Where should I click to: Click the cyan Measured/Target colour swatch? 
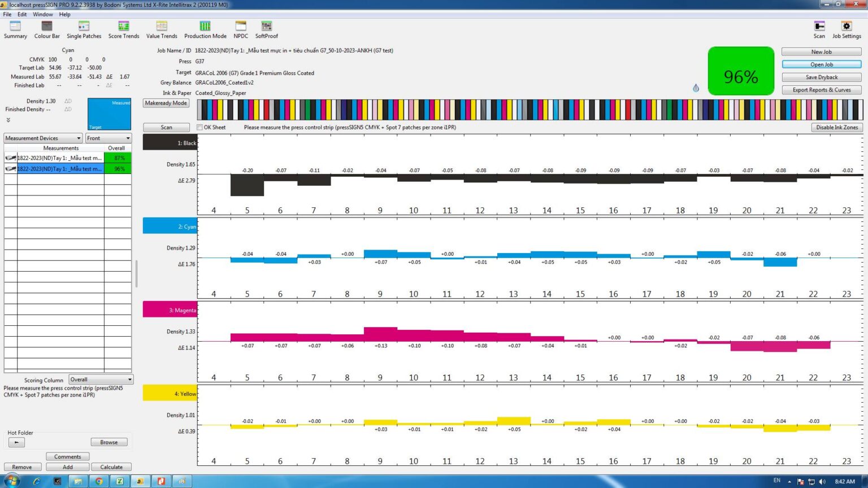(109, 114)
